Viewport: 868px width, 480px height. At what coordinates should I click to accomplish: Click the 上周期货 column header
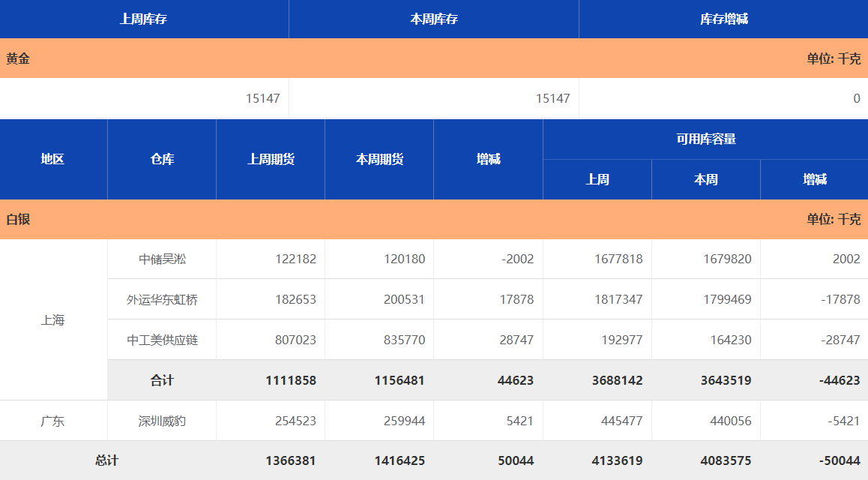[x=271, y=159]
